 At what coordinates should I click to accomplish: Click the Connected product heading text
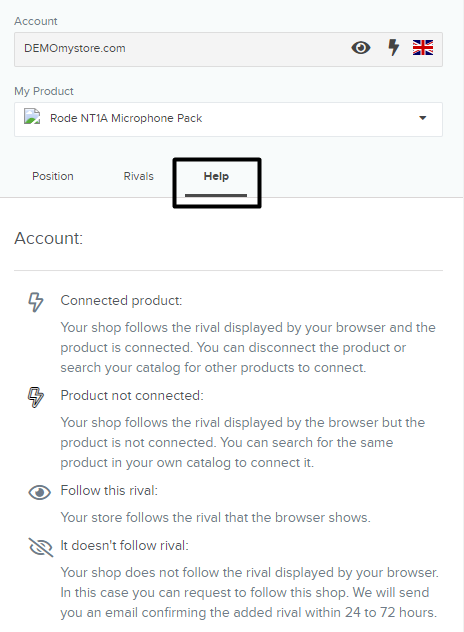121,301
